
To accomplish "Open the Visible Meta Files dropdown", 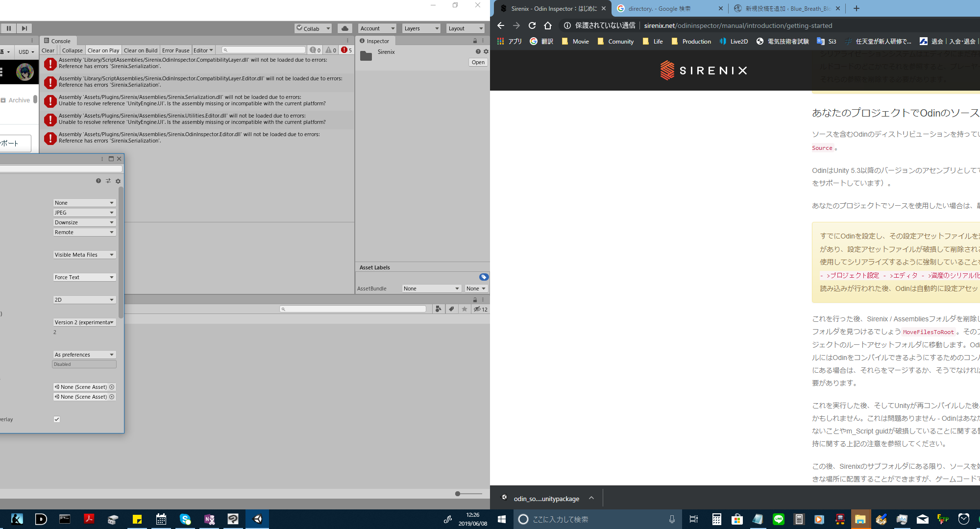I will pyautogui.click(x=84, y=255).
